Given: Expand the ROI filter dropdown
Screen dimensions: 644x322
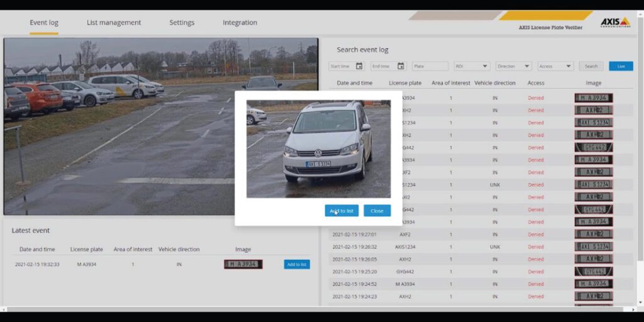Looking at the screenshot, I should [472, 66].
